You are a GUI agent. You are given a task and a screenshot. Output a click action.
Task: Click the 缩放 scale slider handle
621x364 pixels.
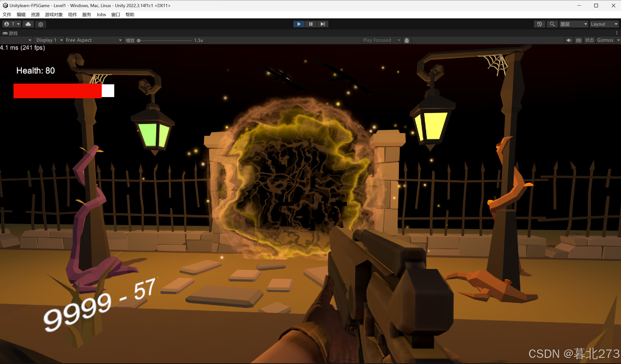tap(139, 40)
